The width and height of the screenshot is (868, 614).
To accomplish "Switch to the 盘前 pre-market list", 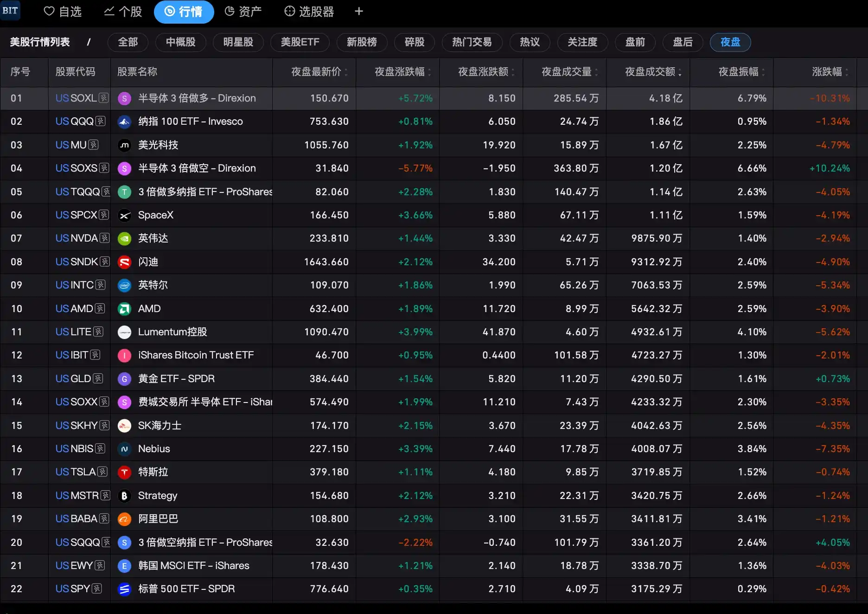I will [635, 42].
